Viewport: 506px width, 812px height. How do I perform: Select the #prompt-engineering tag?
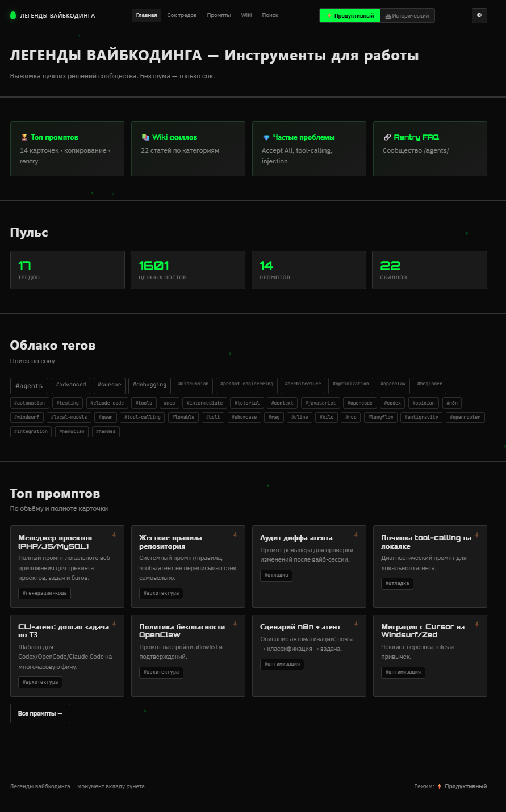pos(246,385)
